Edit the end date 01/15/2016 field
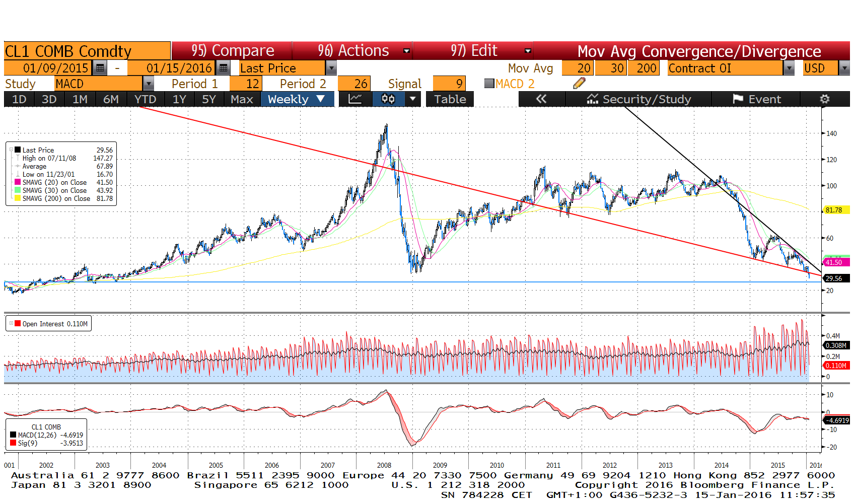This screenshot has height=504, width=854. (x=172, y=67)
